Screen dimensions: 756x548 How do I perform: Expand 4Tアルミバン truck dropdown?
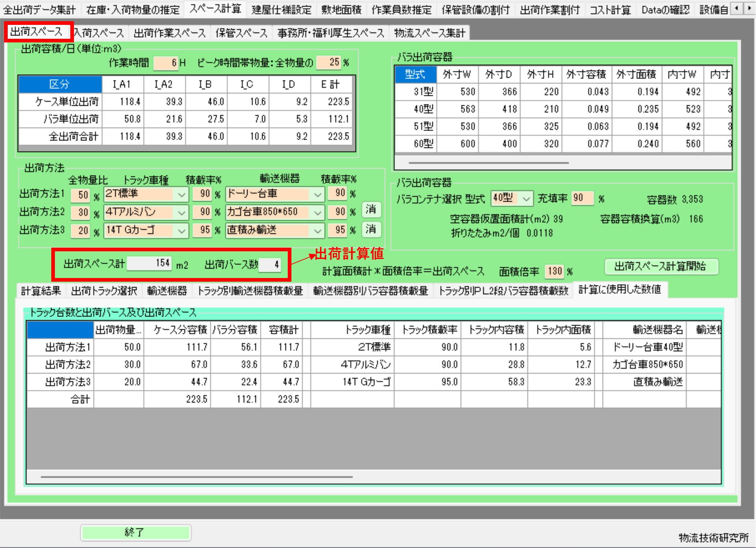(x=181, y=213)
